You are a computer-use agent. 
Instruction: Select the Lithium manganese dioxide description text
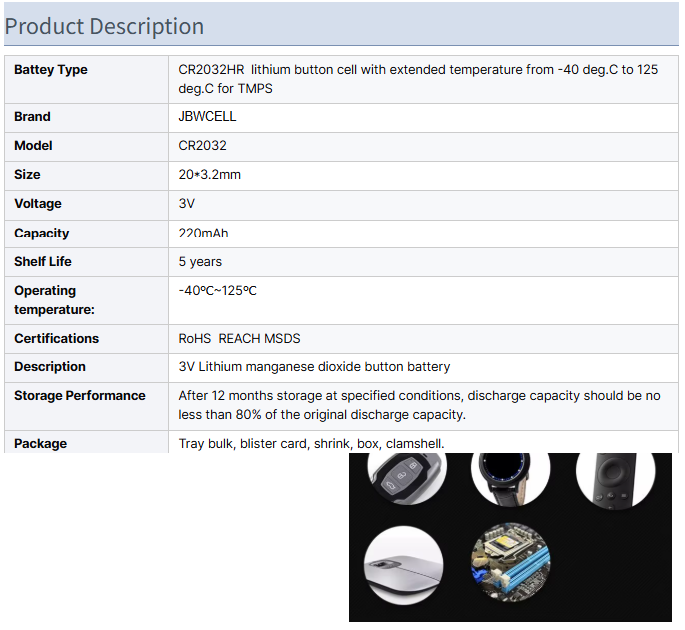click(x=314, y=367)
